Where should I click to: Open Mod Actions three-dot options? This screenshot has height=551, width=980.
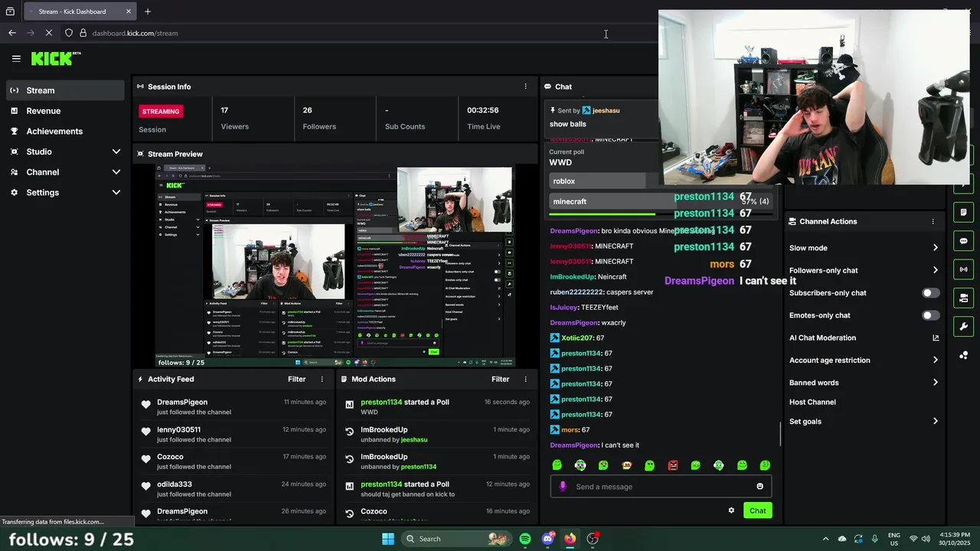(x=525, y=379)
